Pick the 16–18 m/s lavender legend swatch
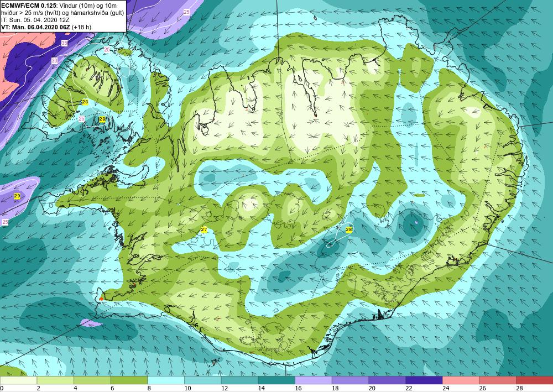 tap(313, 380)
